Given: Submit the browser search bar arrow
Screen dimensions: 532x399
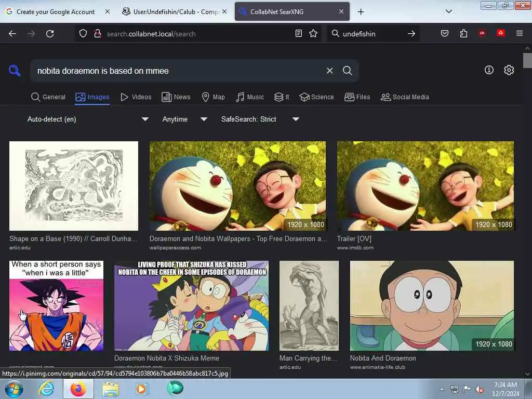Looking at the screenshot, I should point(411,34).
